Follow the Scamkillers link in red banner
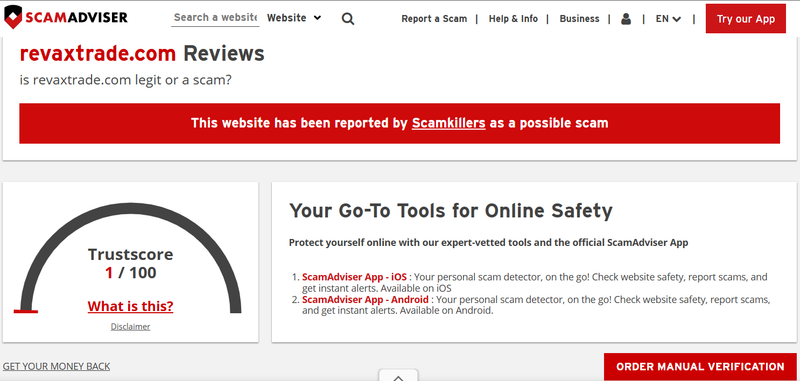This screenshot has width=800, height=381. (448, 123)
